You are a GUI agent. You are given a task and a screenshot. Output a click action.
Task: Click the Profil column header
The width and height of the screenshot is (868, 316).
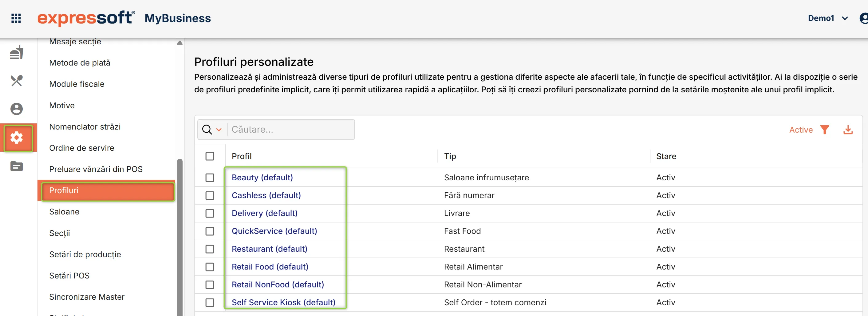[242, 157]
